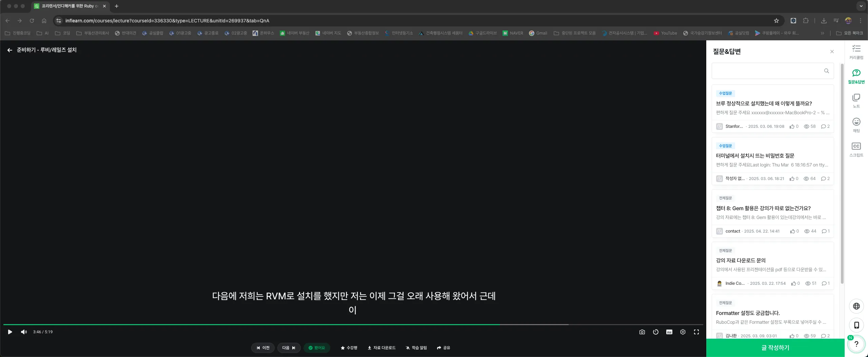Click the Q&A panel scrollbar
868x357 pixels.
(842, 173)
